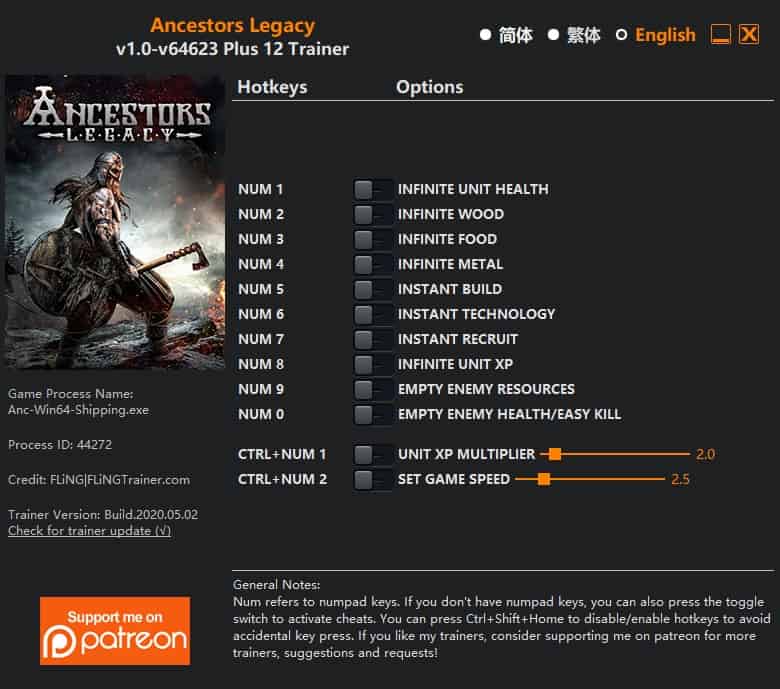Click the Set Game Speed slider handle
Viewport: 780px width, 689px height.
544,479
